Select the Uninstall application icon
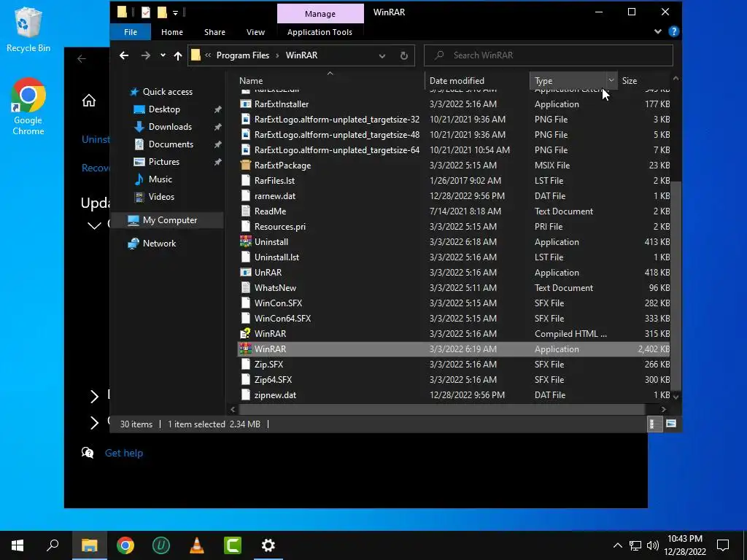The height and width of the screenshot is (560, 747). 245,242
